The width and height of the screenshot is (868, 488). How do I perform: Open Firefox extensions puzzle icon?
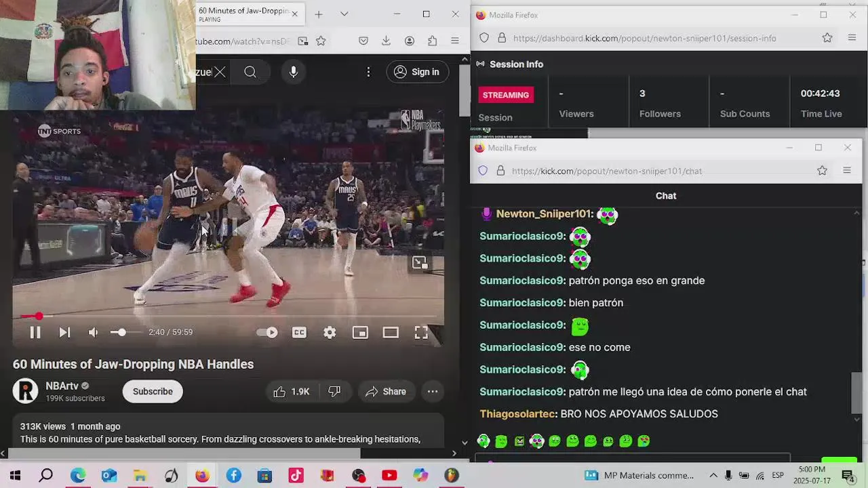click(433, 41)
